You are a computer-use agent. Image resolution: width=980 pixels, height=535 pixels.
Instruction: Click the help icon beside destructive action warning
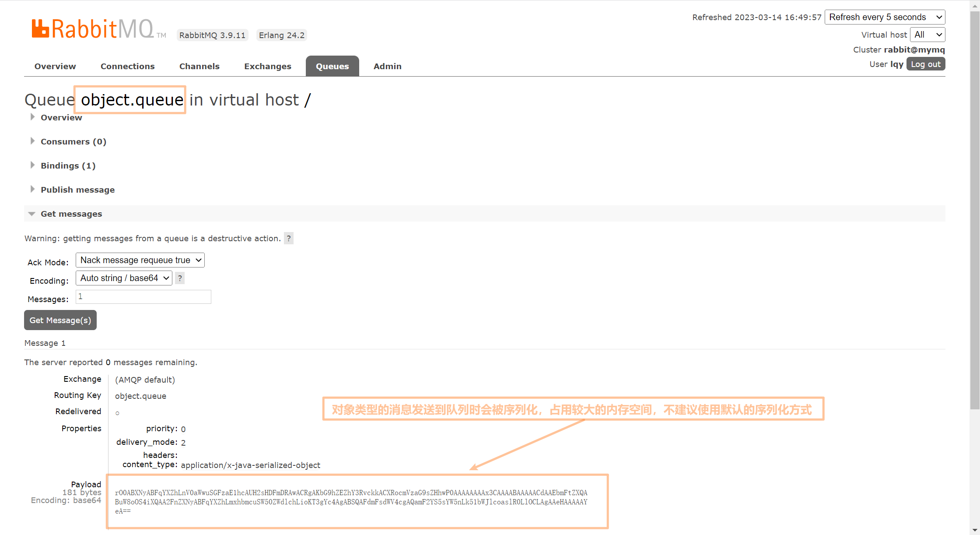tap(289, 239)
